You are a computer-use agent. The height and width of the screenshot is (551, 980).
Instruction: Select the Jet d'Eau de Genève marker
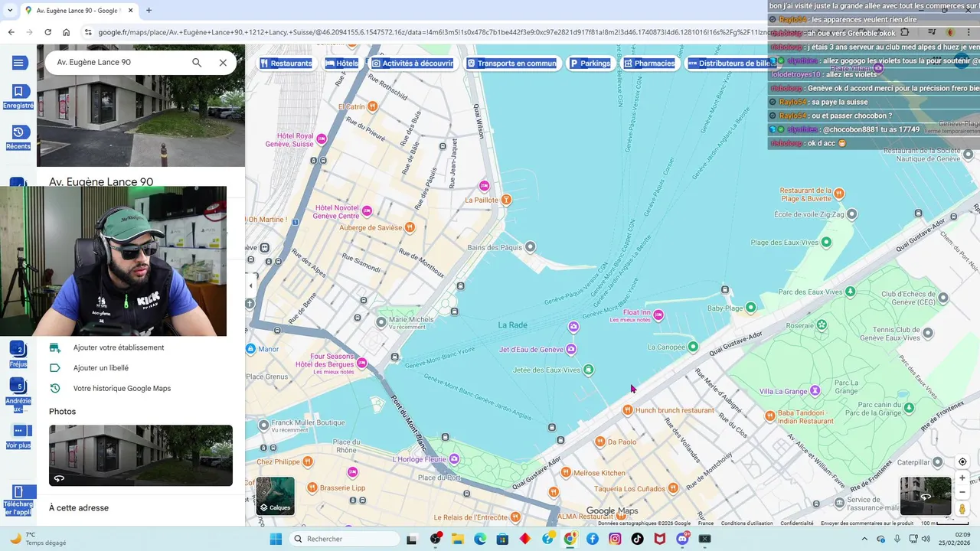tap(572, 350)
